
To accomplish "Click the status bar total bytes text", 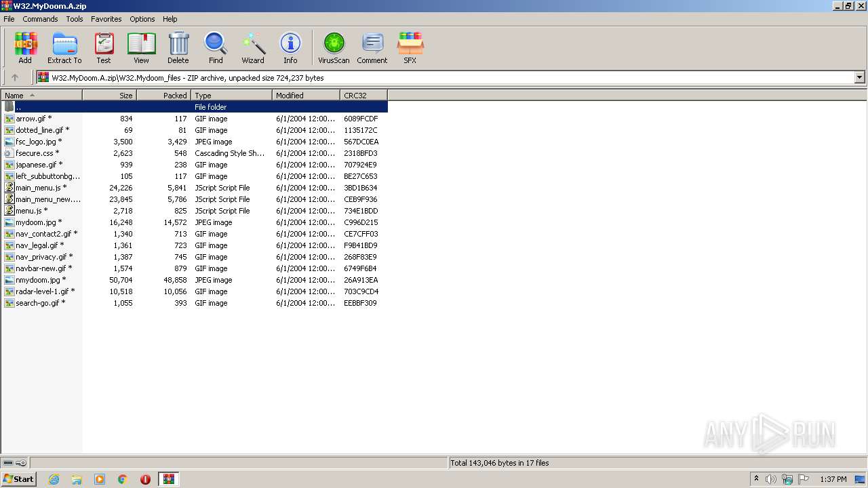I will 500,463.
